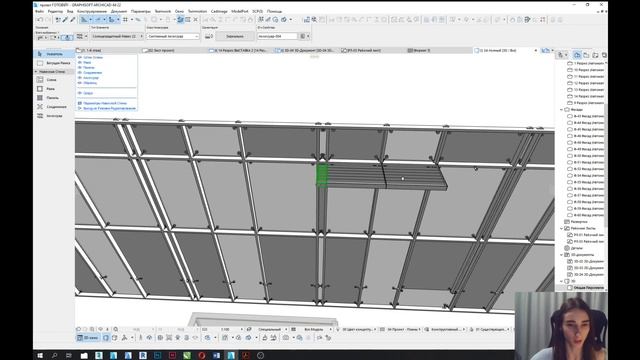This screenshot has height=360, width=640.
Task: Collapse the Навесная Стена toolbox section
Action: click(36, 71)
